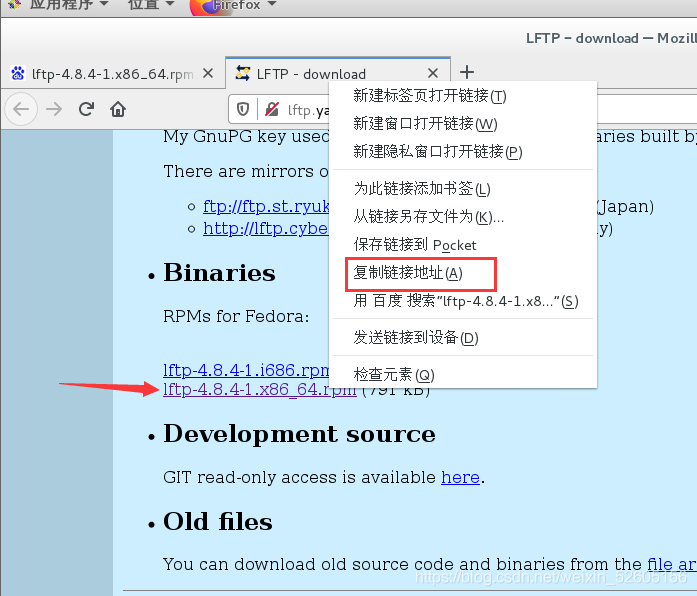Choose 检查元素 menu entry
Screen dimensions: 697x596
[x=463, y=374]
